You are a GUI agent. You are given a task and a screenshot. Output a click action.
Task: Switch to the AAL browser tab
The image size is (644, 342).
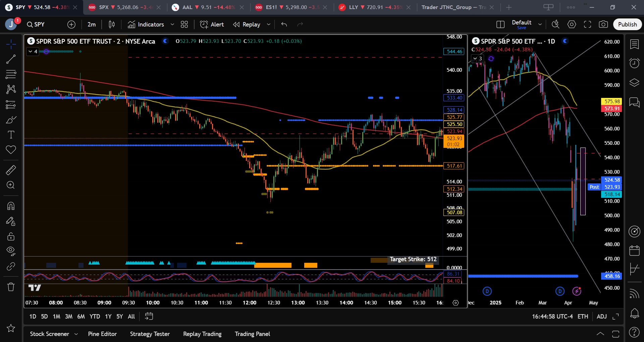click(187, 7)
